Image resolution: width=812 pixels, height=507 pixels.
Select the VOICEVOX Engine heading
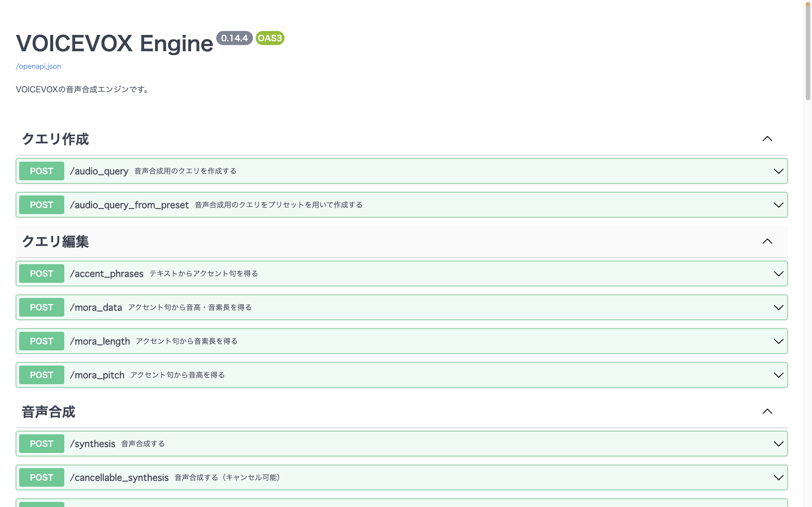(114, 43)
